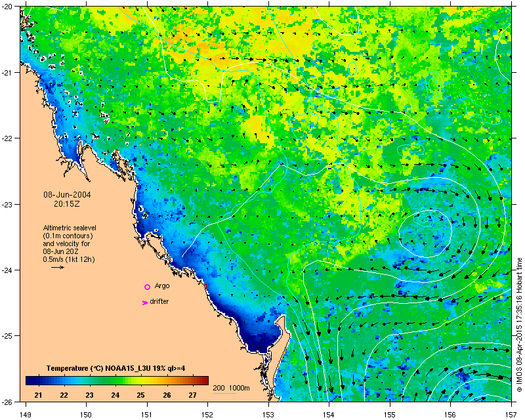
Task: Click the Temperature NOAA15_L3U colorbar title
Action: point(115,368)
